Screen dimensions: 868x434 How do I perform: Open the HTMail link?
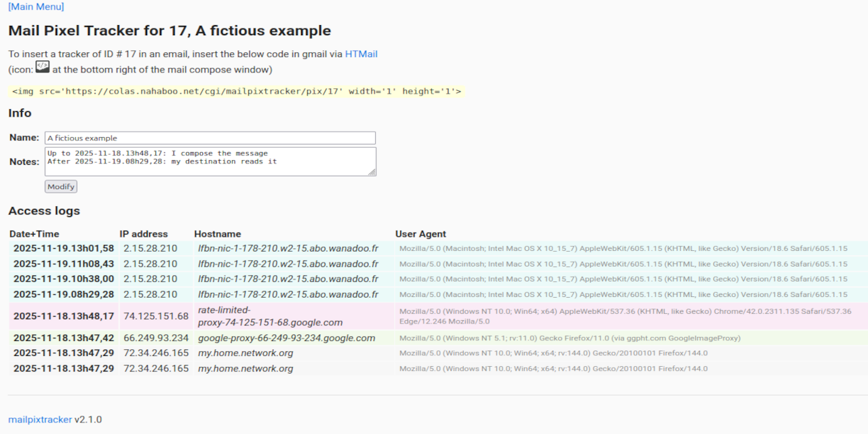click(x=361, y=54)
